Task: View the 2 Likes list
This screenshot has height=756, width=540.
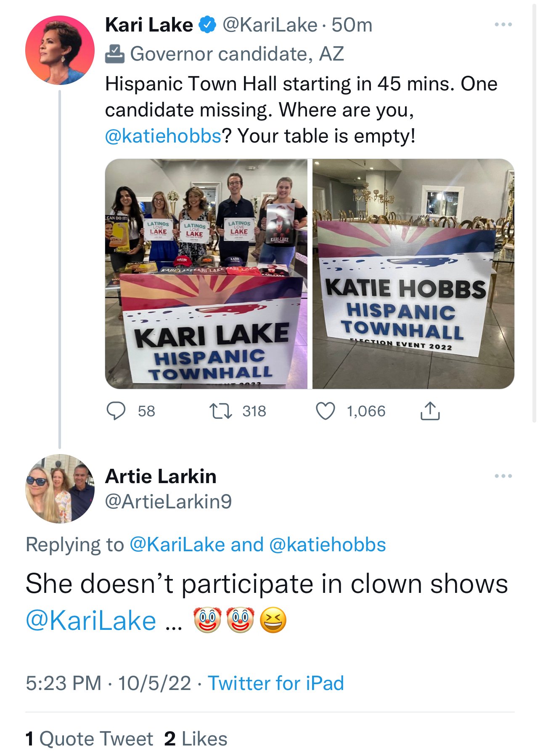Action: pos(196,738)
